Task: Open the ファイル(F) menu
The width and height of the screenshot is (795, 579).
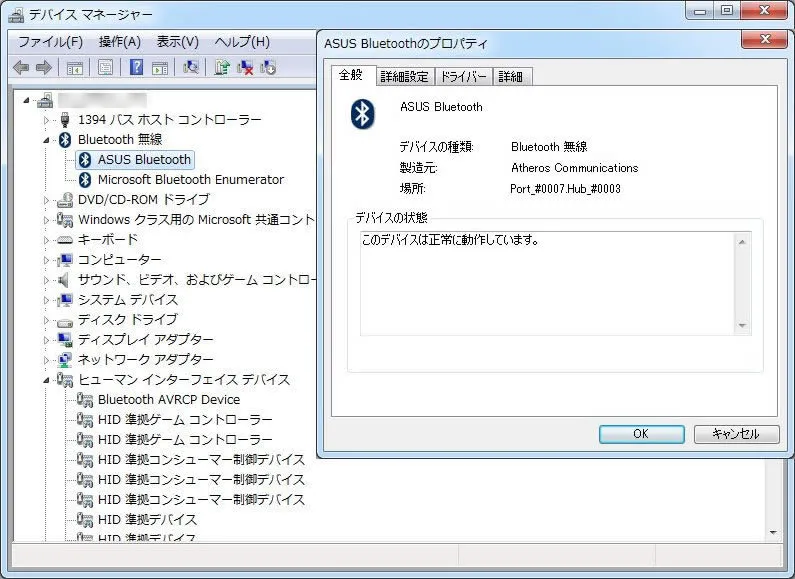Action: (50, 42)
